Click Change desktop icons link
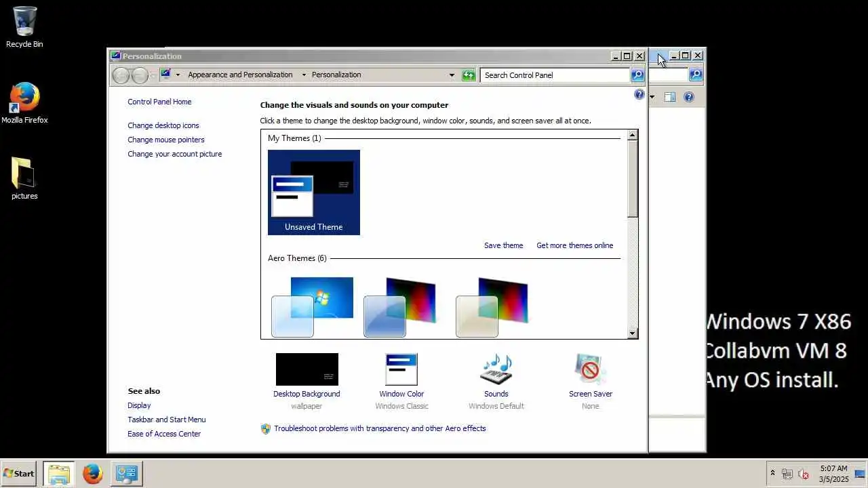Screen dimensions: 868x488 [163, 125]
